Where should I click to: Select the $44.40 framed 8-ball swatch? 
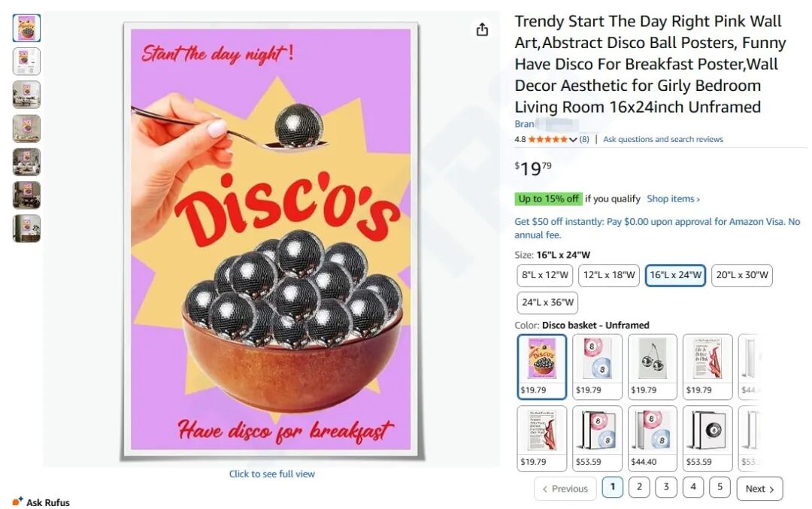[x=652, y=438]
